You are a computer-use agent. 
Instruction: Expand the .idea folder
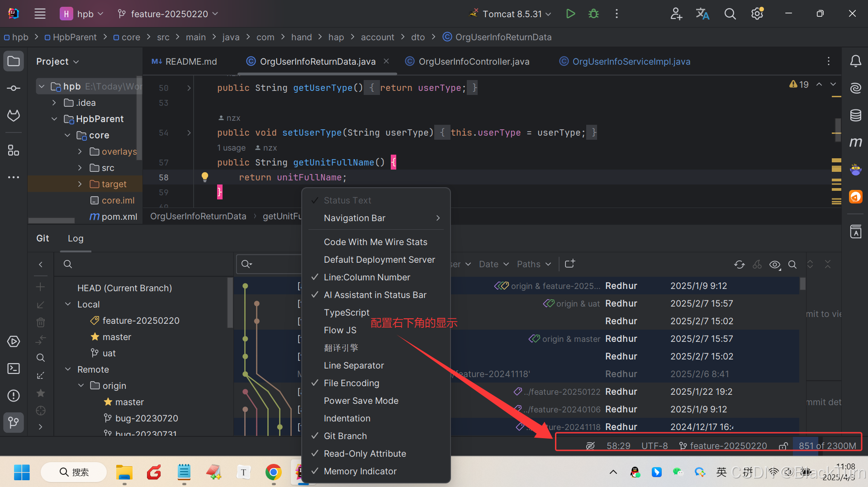(54, 103)
